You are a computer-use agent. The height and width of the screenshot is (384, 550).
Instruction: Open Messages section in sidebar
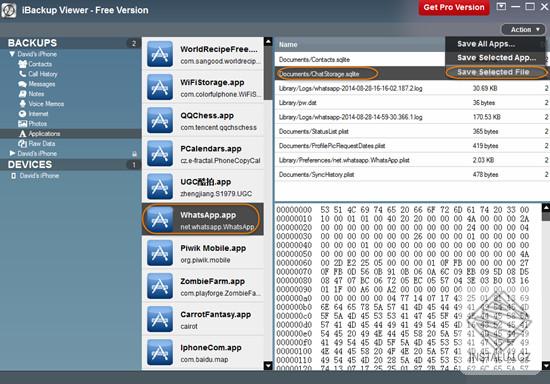37,84
